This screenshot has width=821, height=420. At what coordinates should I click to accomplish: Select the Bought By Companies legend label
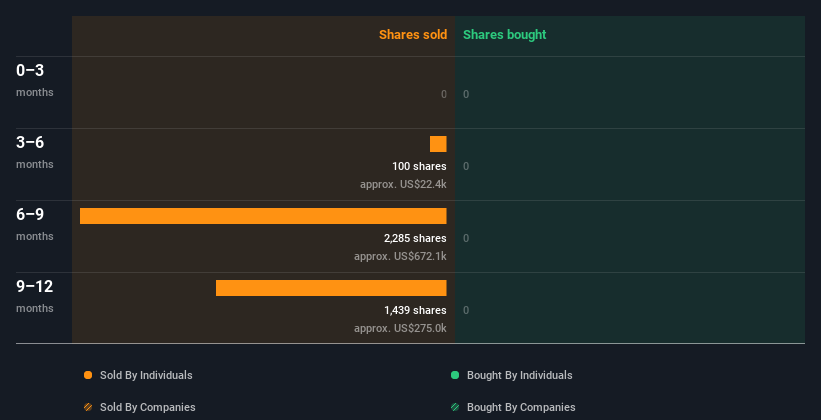[521, 407]
